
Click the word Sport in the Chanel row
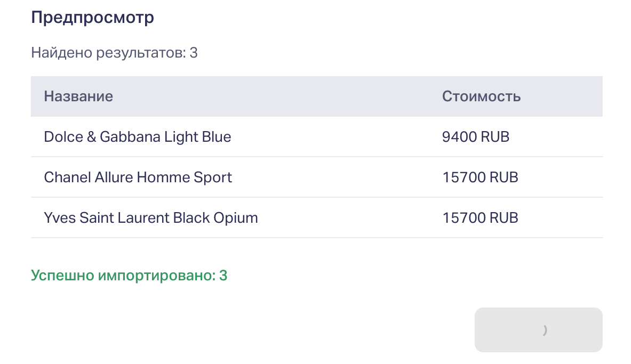[215, 177]
